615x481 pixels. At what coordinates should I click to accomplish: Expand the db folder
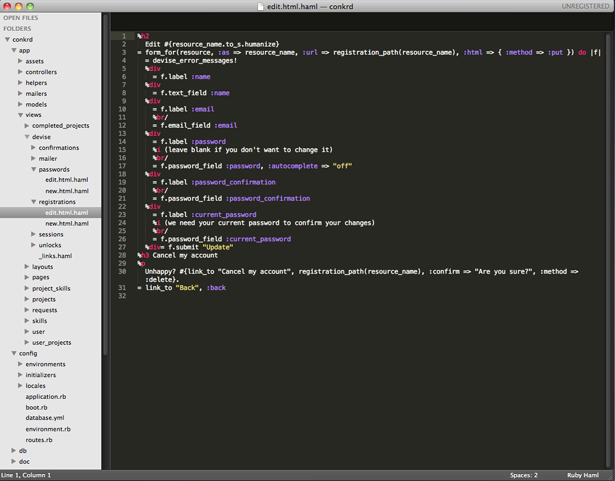(13, 450)
